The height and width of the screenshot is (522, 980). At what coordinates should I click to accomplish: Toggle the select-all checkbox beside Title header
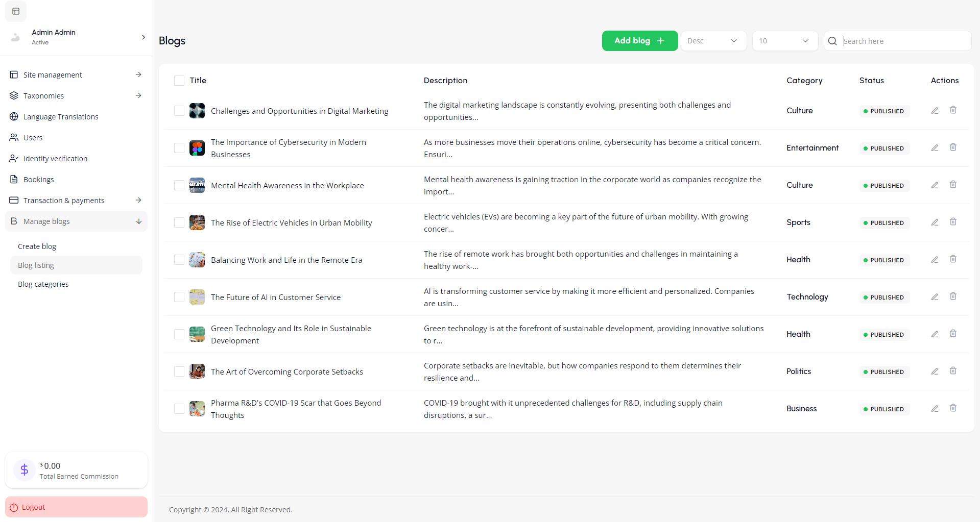coord(179,81)
